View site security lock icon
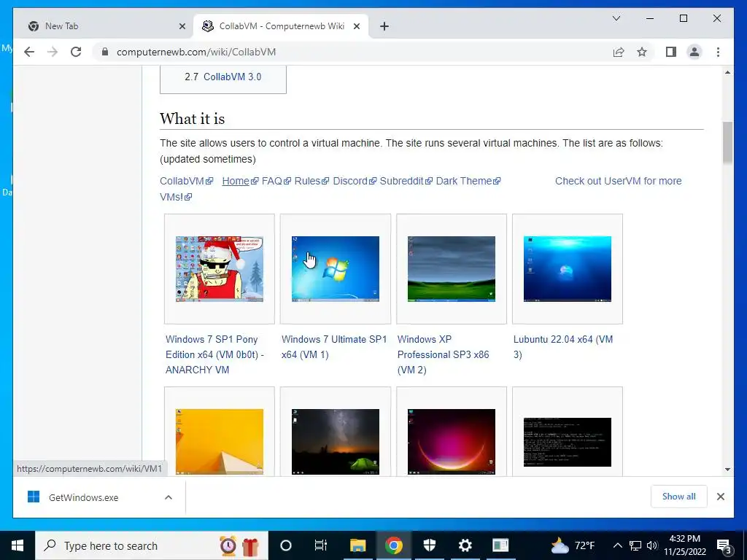Image resolution: width=747 pixels, height=560 pixels. coord(105,52)
